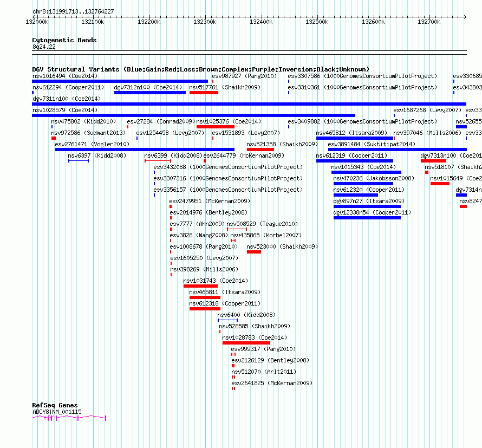Select nsv465811 (Itsara2009) red bar
482x448 pixels.
[205, 297]
